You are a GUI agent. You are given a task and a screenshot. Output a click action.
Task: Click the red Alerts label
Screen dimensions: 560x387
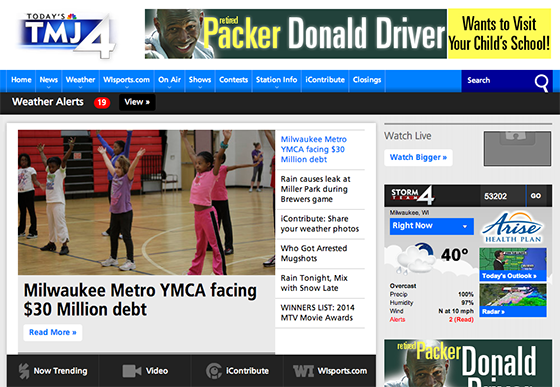398,320
